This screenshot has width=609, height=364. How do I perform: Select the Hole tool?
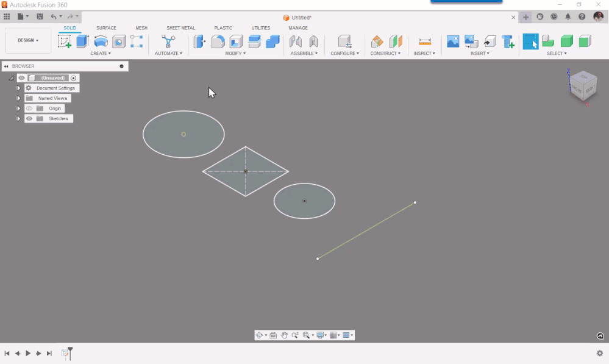pos(119,41)
